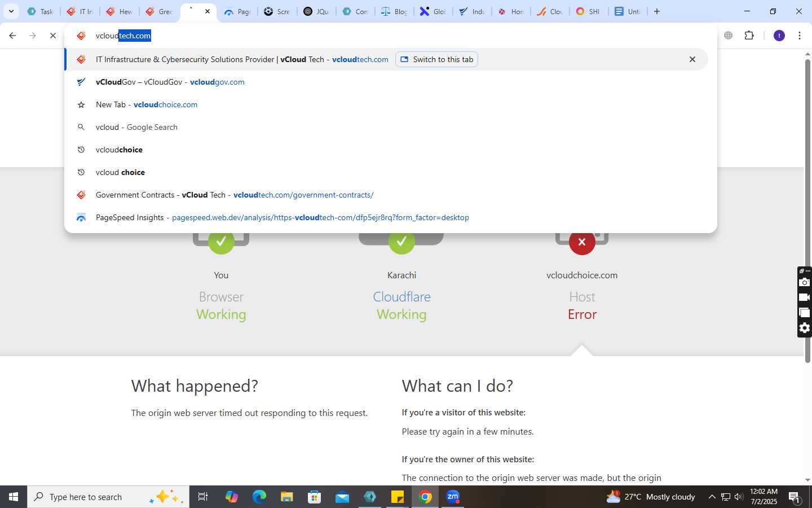This screenshot has width=812, height=508.
Task: Click the settings gear in side widget
Action: coord(805,328)
